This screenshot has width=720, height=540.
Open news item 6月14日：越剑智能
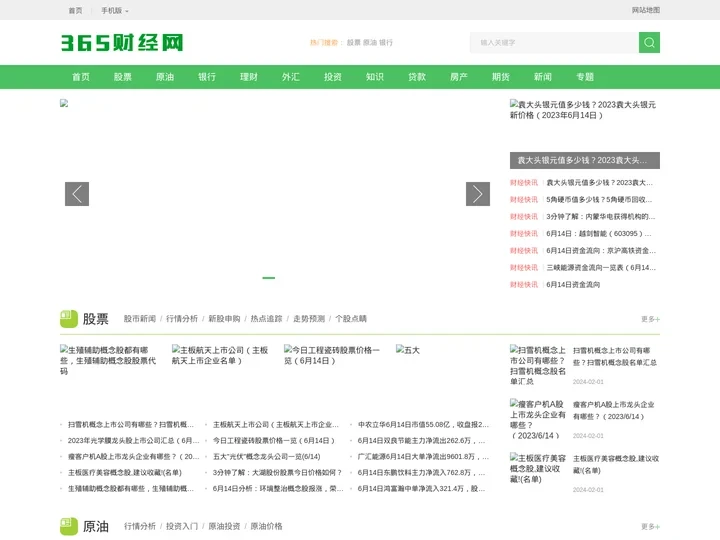point(599,234)
